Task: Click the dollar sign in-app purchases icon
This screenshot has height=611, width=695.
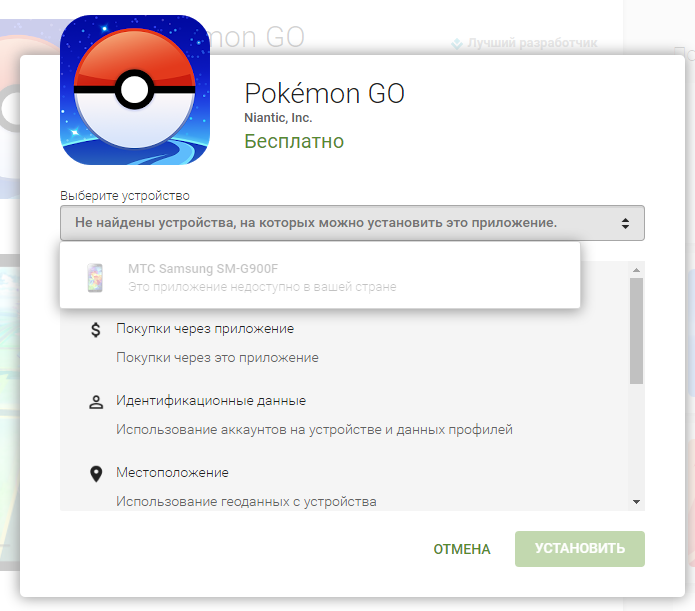Action: point(96,330)
